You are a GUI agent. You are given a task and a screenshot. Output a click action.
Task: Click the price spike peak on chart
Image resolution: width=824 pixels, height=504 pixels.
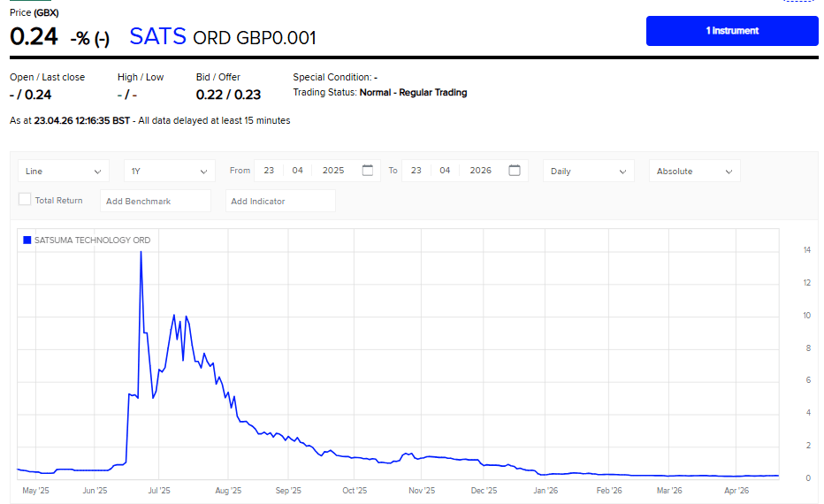(x=141, y=252)
